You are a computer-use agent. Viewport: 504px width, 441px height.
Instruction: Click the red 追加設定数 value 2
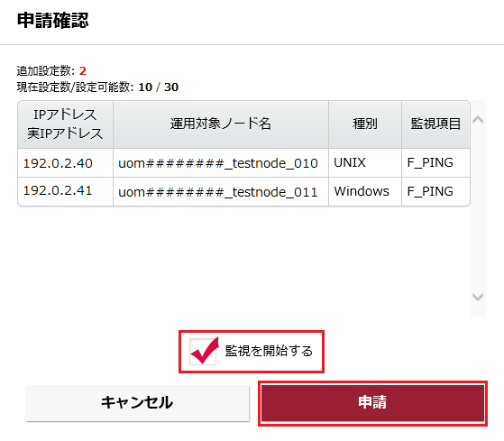(x=83, y=71)
